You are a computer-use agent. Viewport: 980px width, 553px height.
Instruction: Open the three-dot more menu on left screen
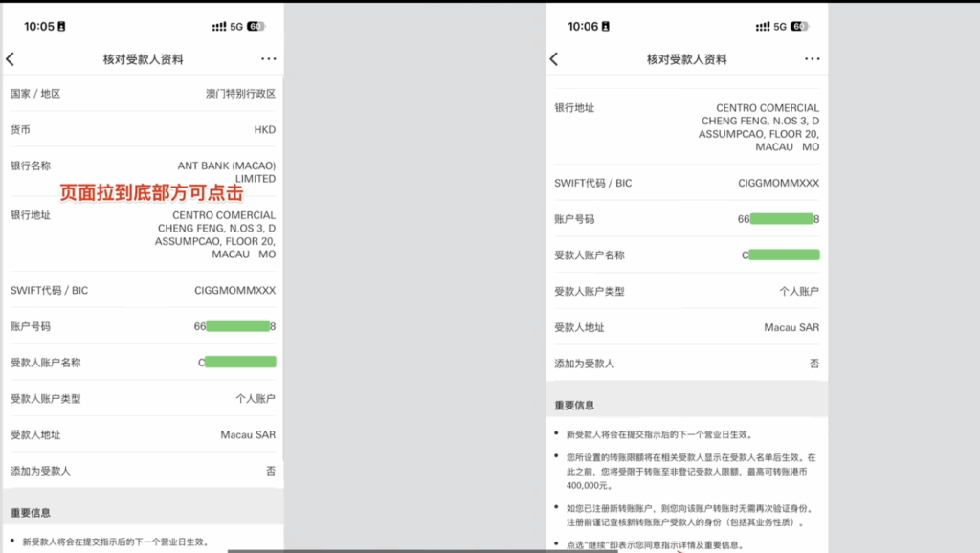click(x=269, y=58)
